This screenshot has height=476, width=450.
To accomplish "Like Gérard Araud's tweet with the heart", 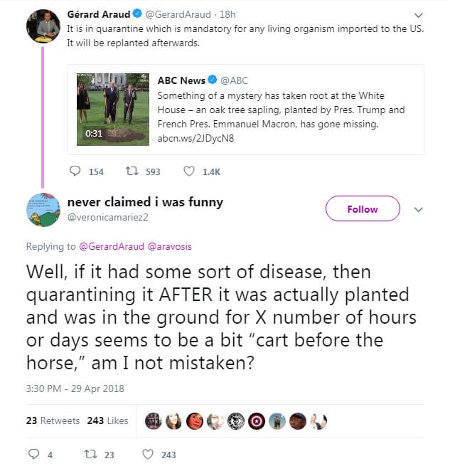I will (189, 171).
